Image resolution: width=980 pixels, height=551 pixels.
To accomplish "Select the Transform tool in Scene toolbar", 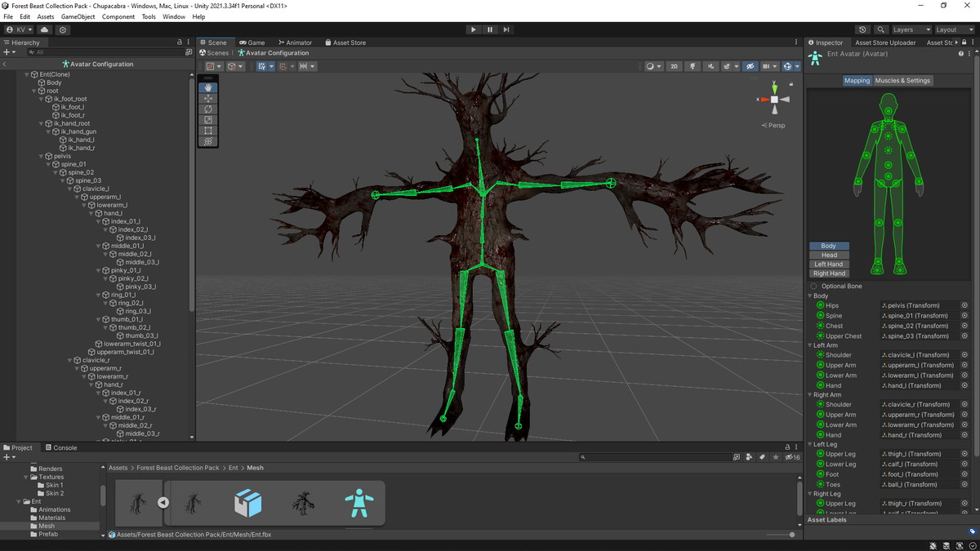I will (x=208, y=141).
